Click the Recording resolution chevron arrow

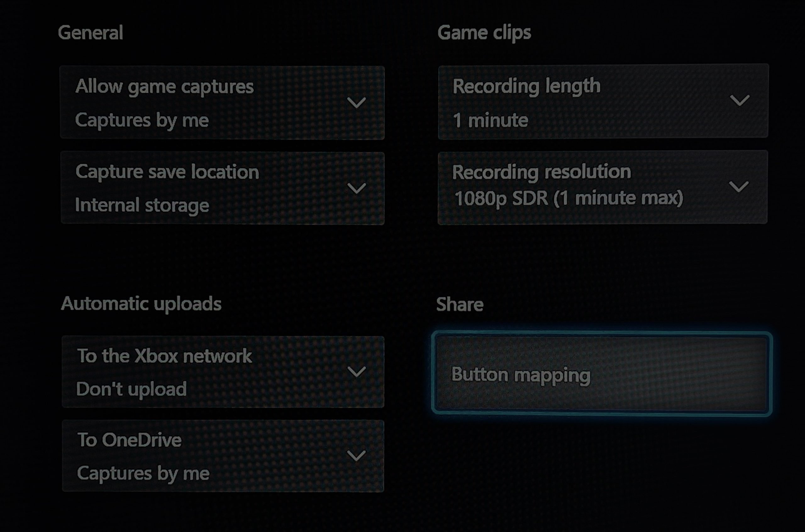click(x=739, y=186)
